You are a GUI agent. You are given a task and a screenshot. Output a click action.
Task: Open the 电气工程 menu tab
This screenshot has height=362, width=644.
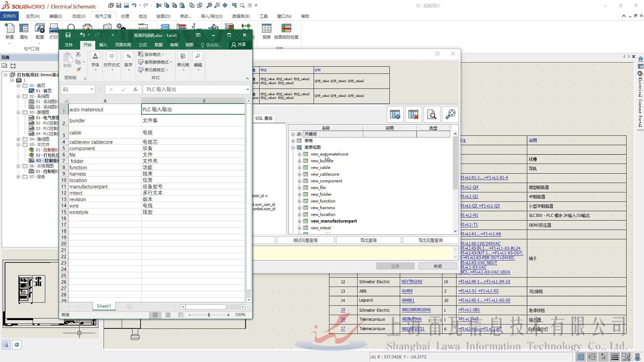point(103,16)
